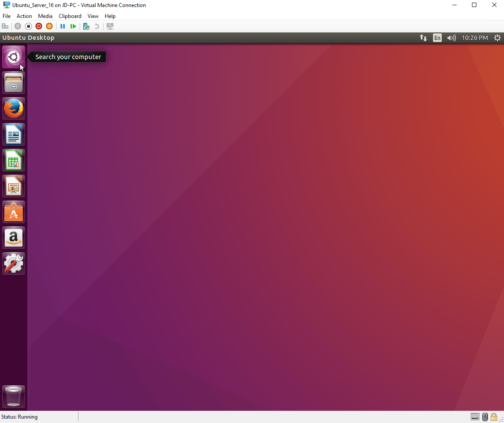Open the Action menu
Viewport: 504px width, 423px height.
click(24, 16)
